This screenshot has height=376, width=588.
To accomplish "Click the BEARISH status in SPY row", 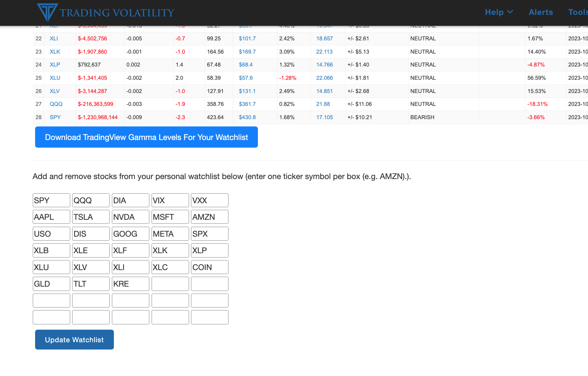I will point(422,117).
